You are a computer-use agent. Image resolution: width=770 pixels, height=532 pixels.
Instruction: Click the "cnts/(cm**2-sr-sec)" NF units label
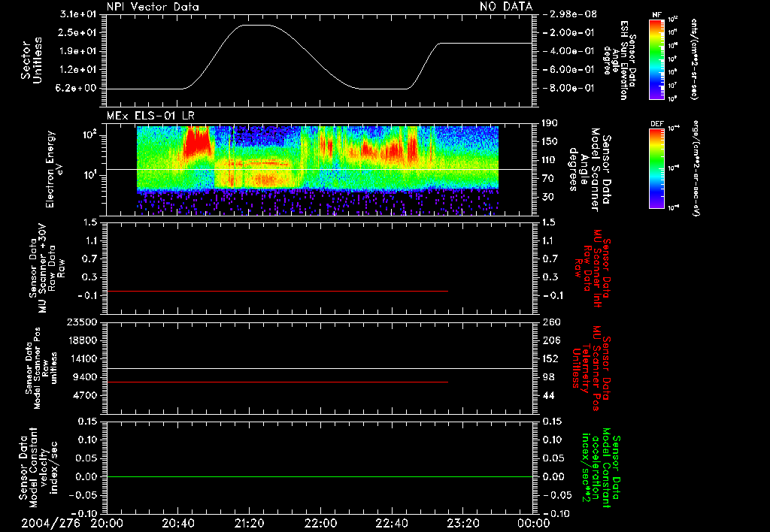pyautogui.click(x=694, y=59)
